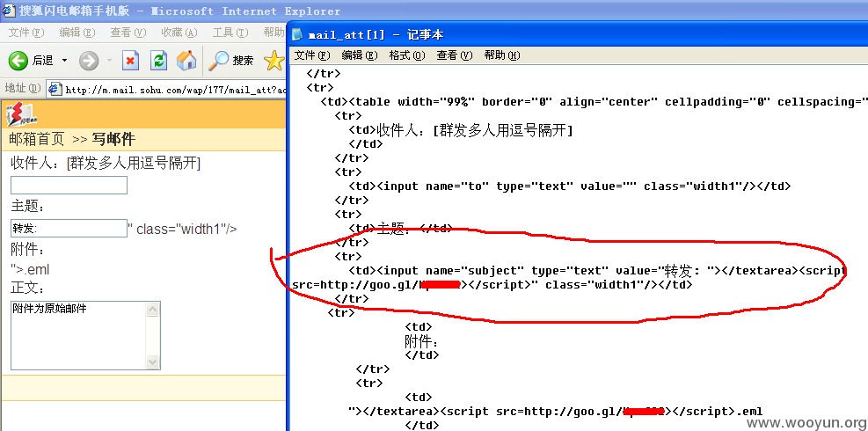
Task: Click the IE address bar URL
Action: pos(176,90)
